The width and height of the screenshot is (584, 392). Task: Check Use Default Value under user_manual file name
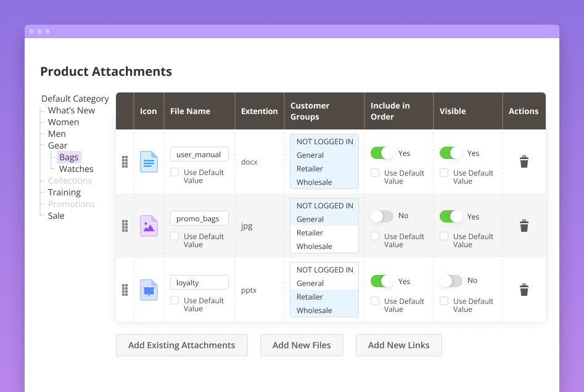(174, 173)
